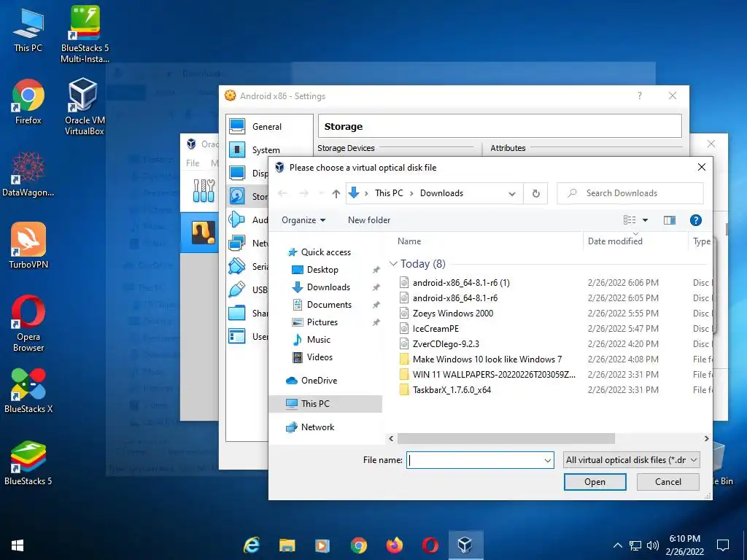Image resolution: width=747 pixels, height=560 pixels.
Task: Show hidden system tray icons
Action: click(x=617, y=545)
